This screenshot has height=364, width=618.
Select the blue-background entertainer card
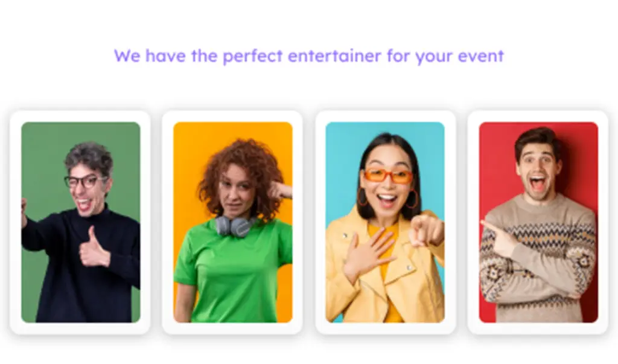385,222
